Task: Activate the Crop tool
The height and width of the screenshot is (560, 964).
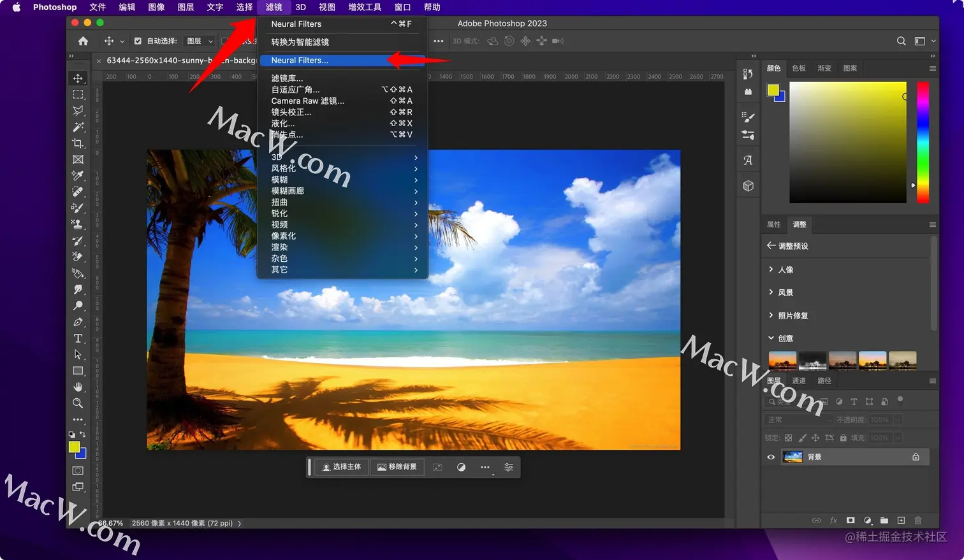Action: click(x=78, y=143)
